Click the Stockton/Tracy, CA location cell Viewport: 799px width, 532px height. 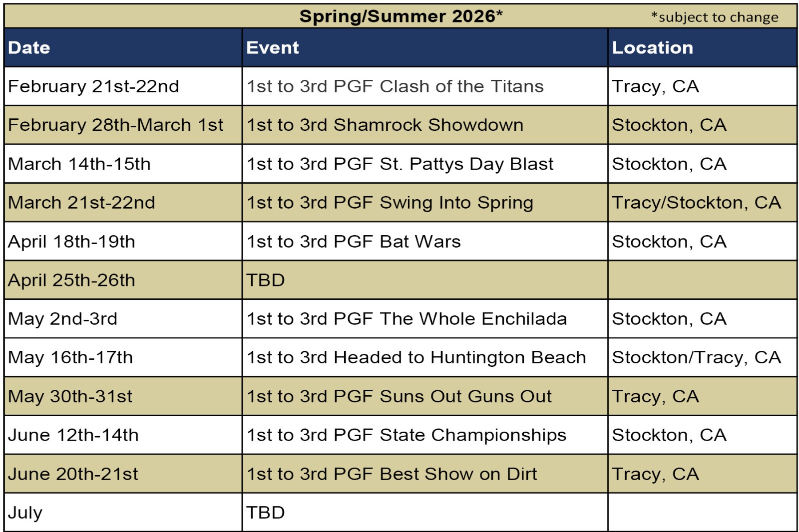coord(696,357)
